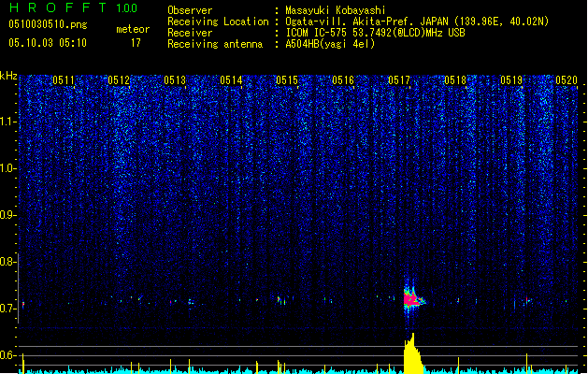Click the date stamp 05.10.03 05:10

click(x=48, y=43)
